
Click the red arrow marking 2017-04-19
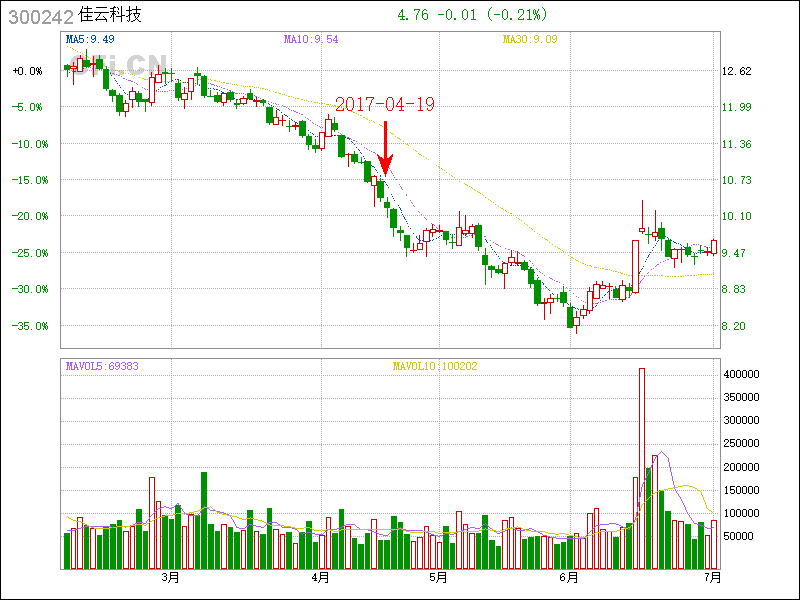pyautogui.click(x=385, y=148)
